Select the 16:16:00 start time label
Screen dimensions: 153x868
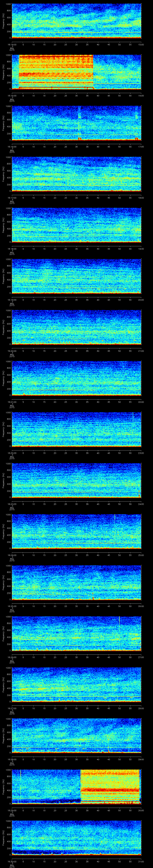pos(12,147)
